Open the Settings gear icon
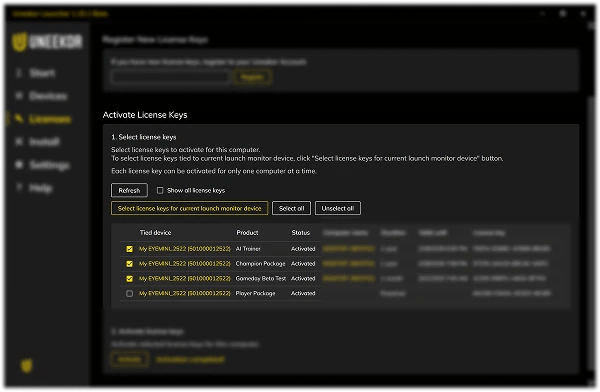This screenshot has height=392, width=600. [x=19, y=165]
